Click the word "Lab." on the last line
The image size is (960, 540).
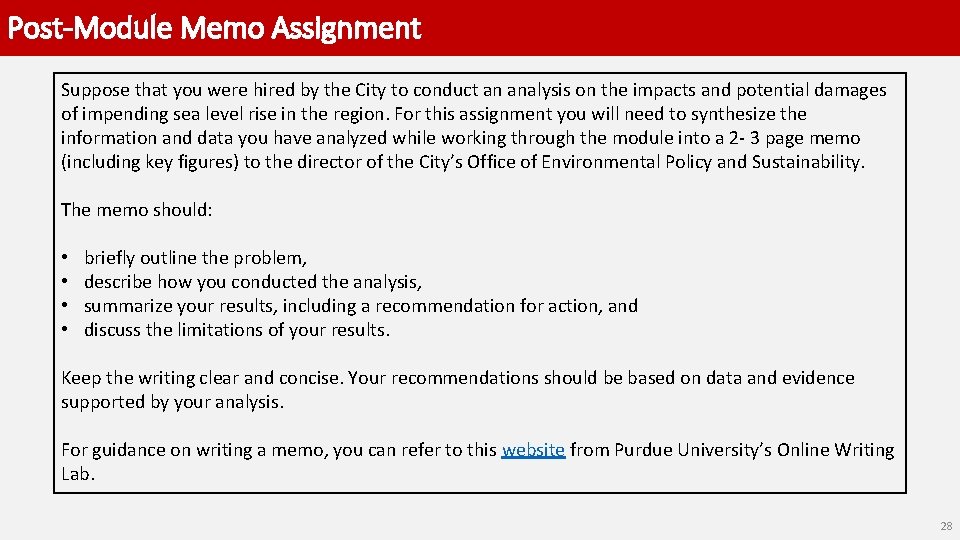[x=78, y=474]
